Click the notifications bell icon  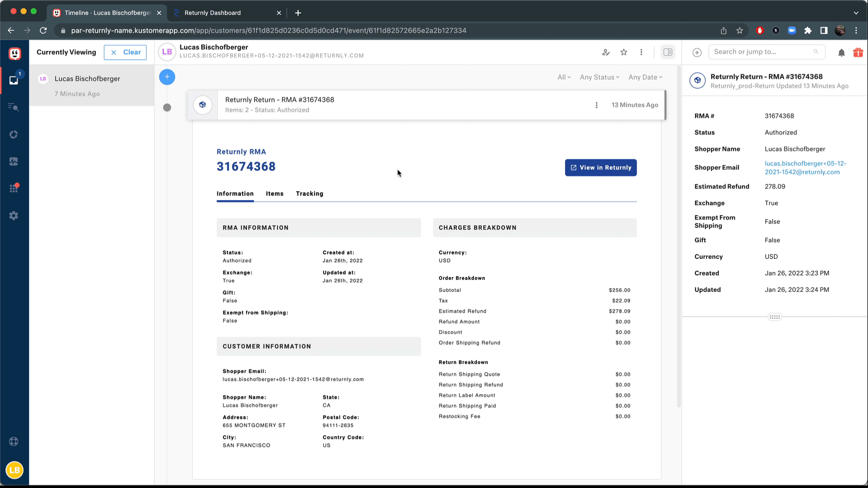click(841, 52)
